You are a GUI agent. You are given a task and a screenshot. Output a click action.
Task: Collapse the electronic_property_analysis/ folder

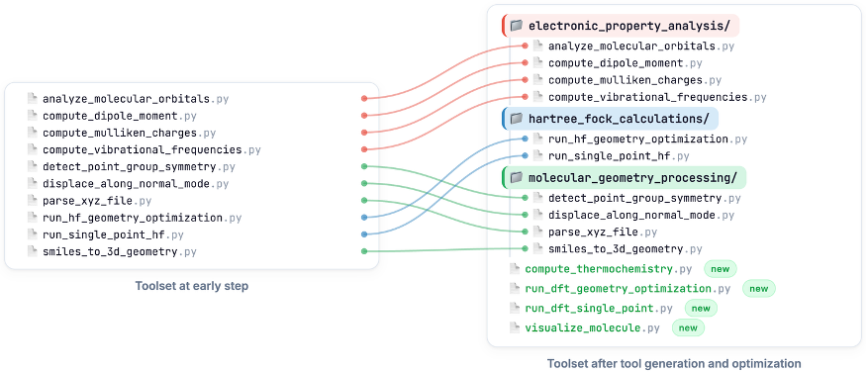(x=621, y=26)
